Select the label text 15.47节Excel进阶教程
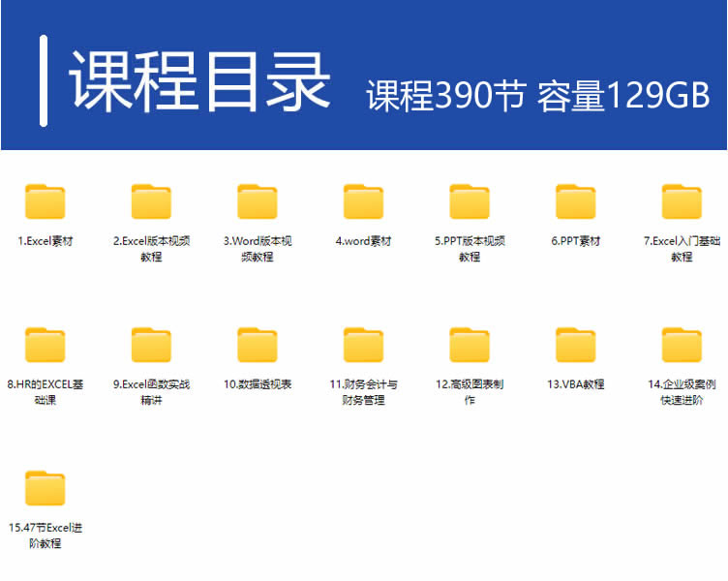The height and width of the screenshot is (581, 728). (x=45, y=535)
